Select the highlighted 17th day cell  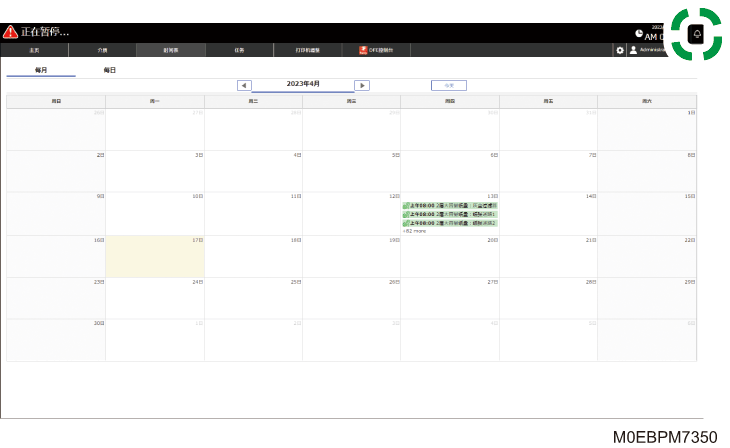pyautogui.click(x=155, y=257)
